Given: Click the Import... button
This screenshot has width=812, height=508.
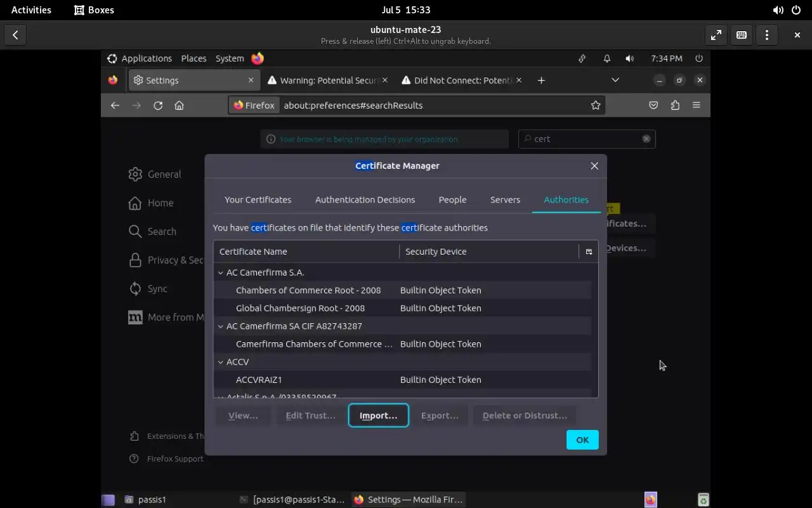Looking at the screenshot, I should 378,415.
